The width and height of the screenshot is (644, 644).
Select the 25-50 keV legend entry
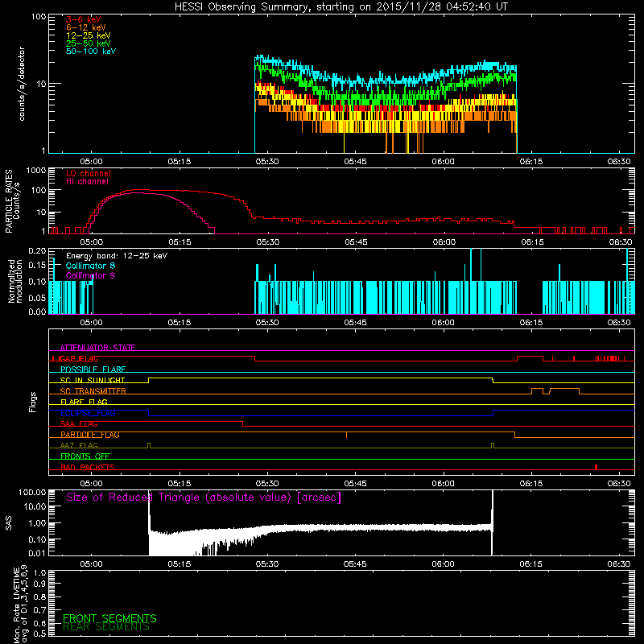(88, 43)
